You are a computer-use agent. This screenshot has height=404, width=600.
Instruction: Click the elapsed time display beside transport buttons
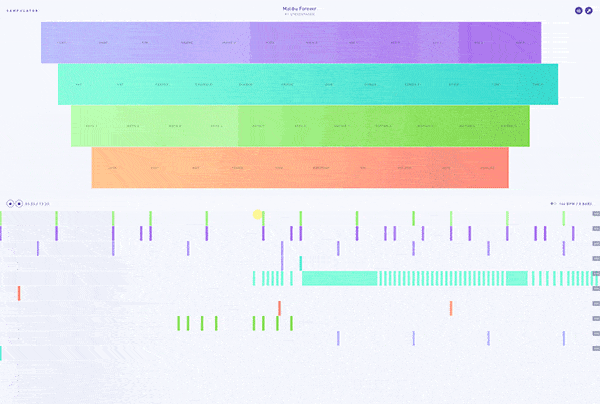38,203
